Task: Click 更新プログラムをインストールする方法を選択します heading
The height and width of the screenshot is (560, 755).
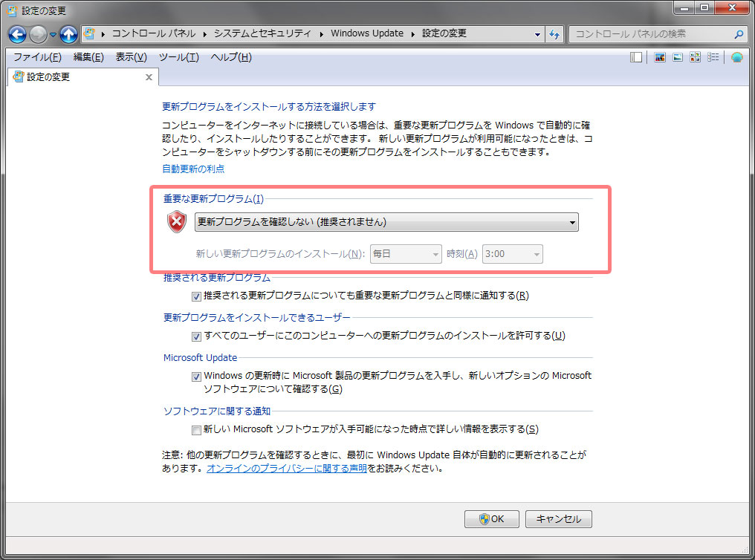Action: [269, 106]
